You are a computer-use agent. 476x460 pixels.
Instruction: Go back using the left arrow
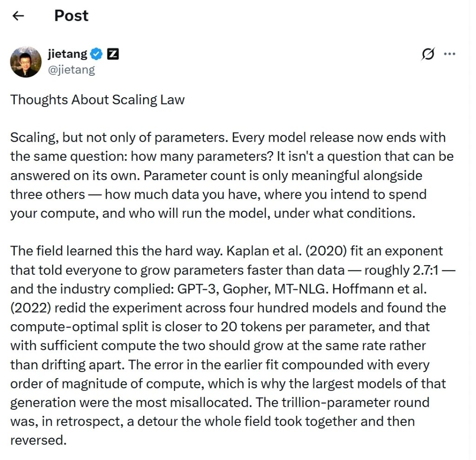coord(18,16)
